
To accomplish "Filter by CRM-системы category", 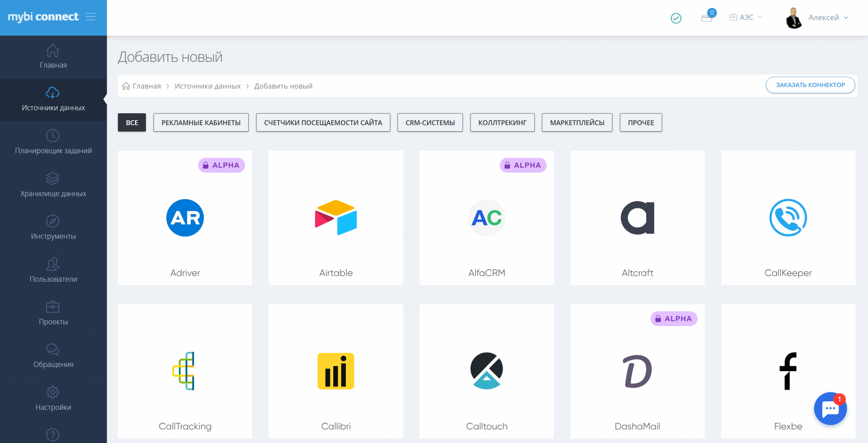I will coord(430,122).
